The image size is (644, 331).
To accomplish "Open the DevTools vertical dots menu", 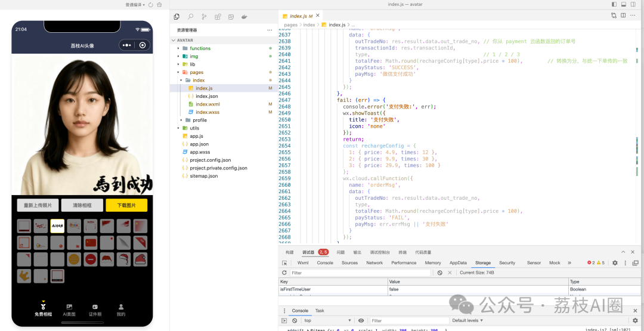I will [x=626, y=263].
